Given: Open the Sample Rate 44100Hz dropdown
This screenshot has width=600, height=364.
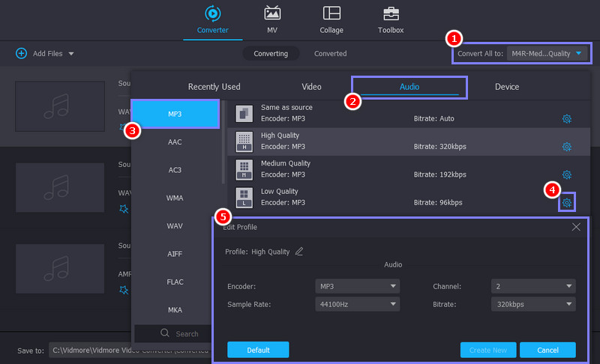Looking at the screenshot, I should point(358,305).
